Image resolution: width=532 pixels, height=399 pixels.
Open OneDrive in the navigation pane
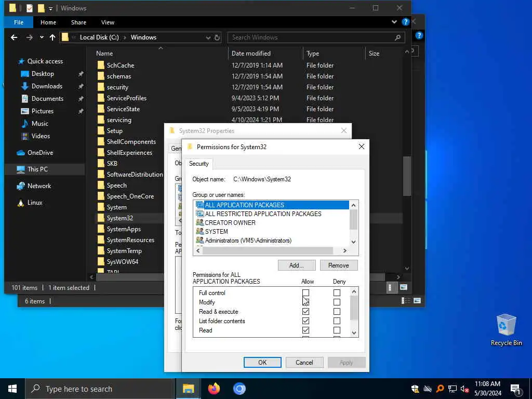[40, 153]
